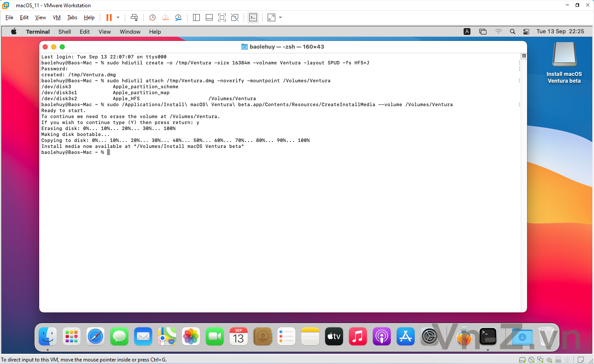Pause the virtual machine with orange pause icon
Viewport: 594px width, 364px height.
tap(109, 17)
